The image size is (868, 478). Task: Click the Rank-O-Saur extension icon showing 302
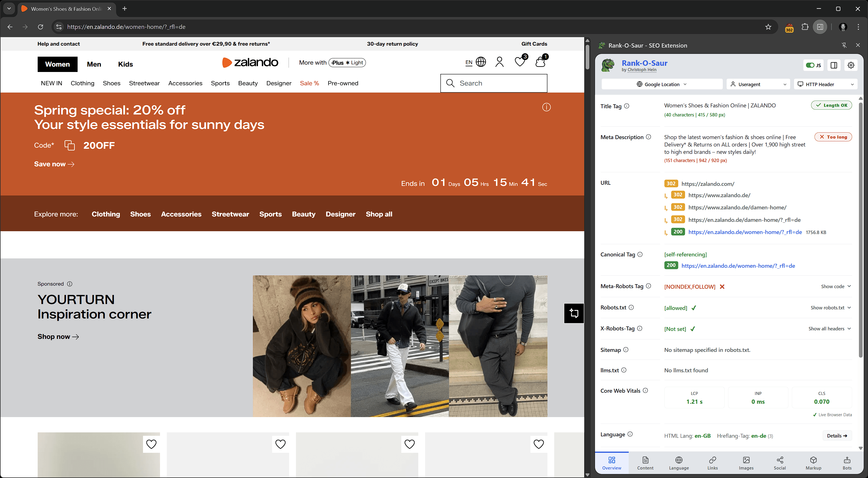(x=789, y=27)
